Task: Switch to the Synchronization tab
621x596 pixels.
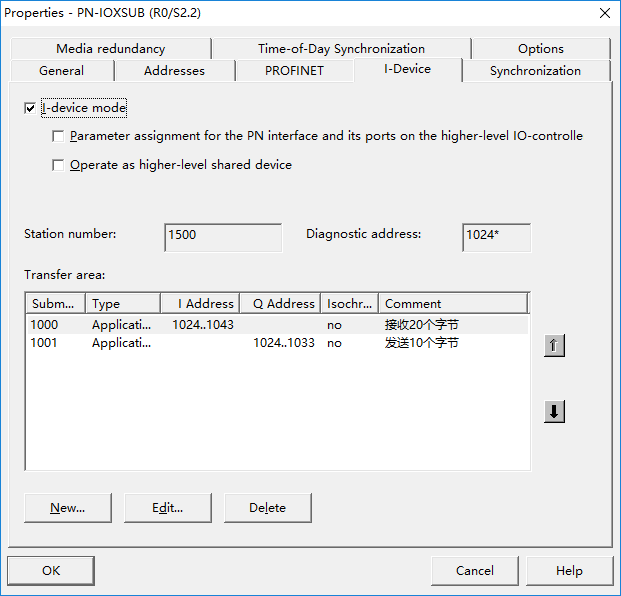Action: [x=535, y=71]
